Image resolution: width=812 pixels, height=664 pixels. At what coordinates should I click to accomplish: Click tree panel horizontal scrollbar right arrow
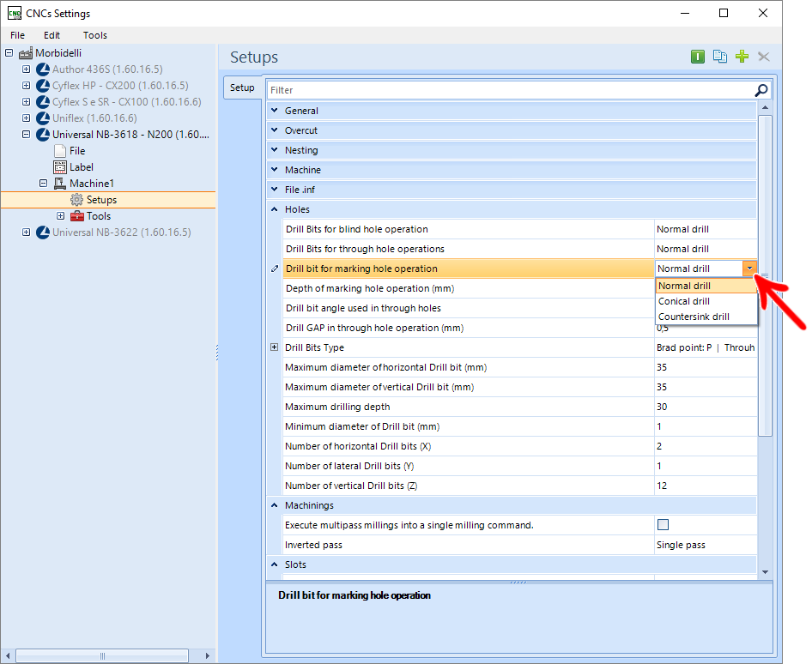(x=207, y=655)
